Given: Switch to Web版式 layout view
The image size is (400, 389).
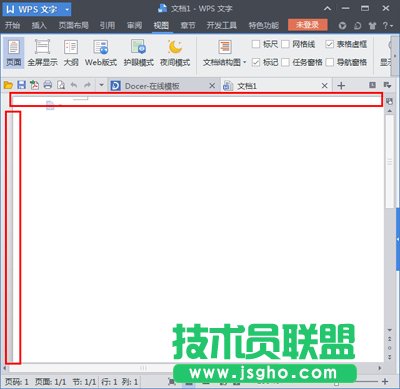Looking at the screenshot, I should point(101,53).
